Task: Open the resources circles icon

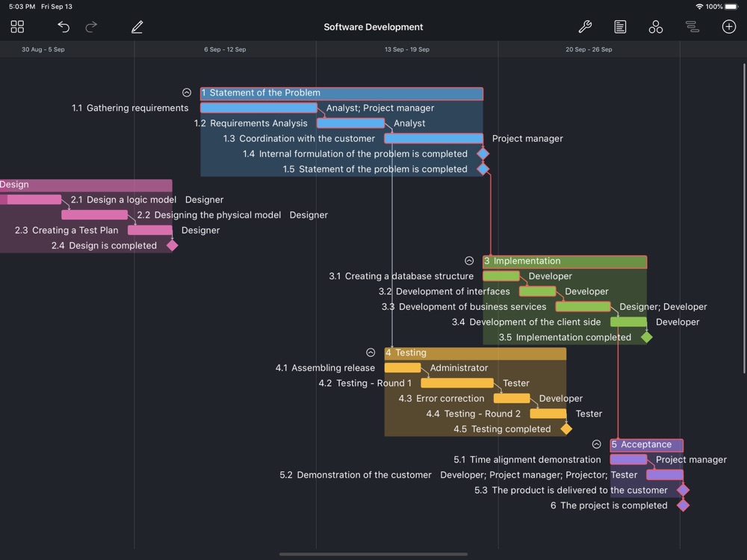Action: (x=656, y=27)
